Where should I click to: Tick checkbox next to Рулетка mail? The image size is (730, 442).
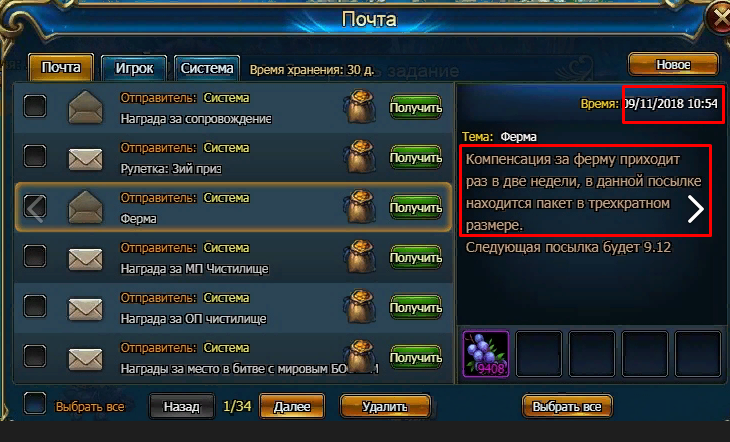point(35,156)
